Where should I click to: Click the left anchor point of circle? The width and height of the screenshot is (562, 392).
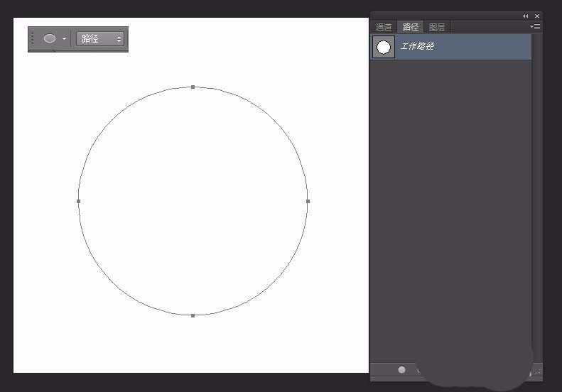pos(79,201)
